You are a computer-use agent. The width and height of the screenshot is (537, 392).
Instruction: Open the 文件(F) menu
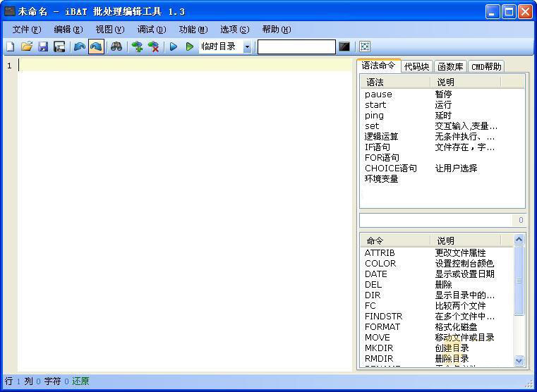pyautogui.click(x=26, y=29)
